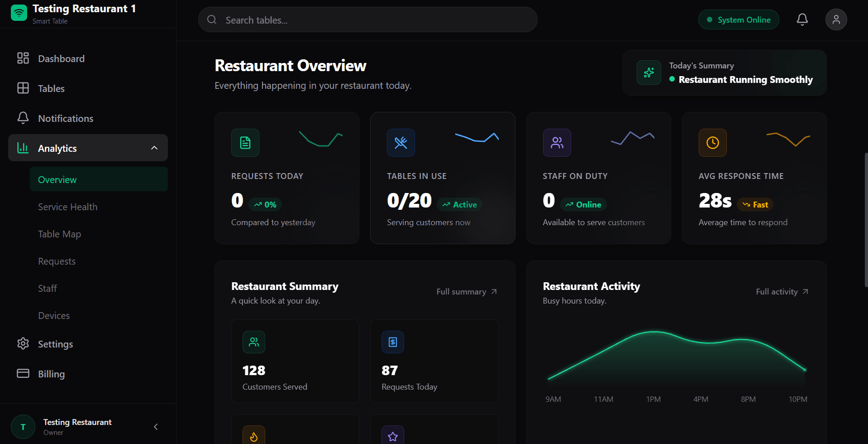Viewport: 868px width, 444px height.
Task: Click the purple star icon card
Action: click(x=393, y=435)
